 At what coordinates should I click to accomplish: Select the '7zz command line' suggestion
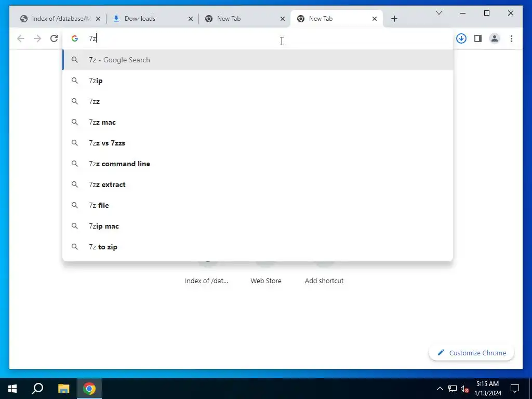[x=258, y=164]
